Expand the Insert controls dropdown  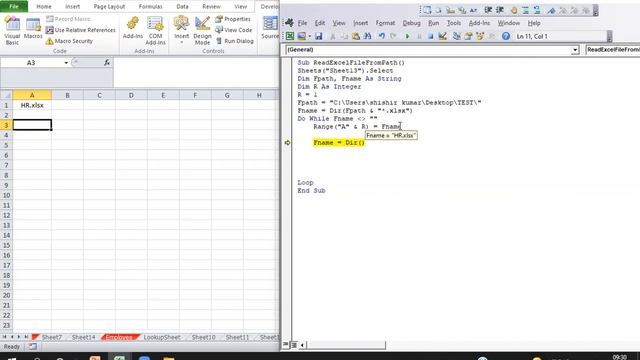pos(182,31)
